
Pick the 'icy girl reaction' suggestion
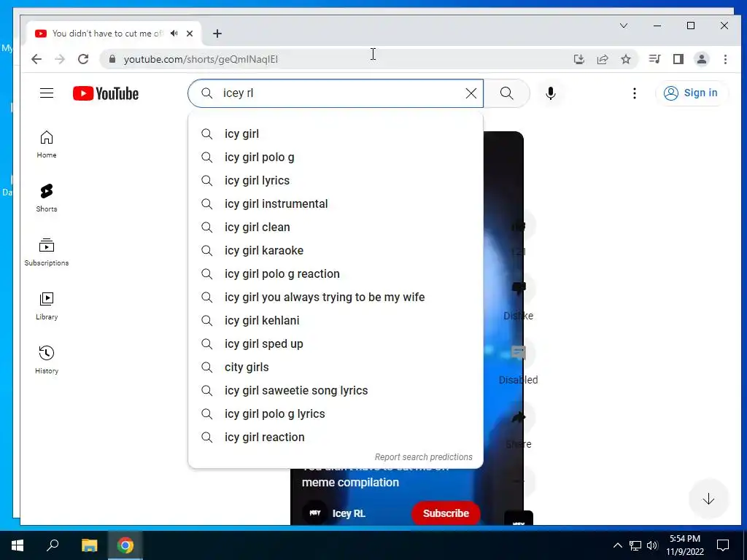[x=336, y=437]
